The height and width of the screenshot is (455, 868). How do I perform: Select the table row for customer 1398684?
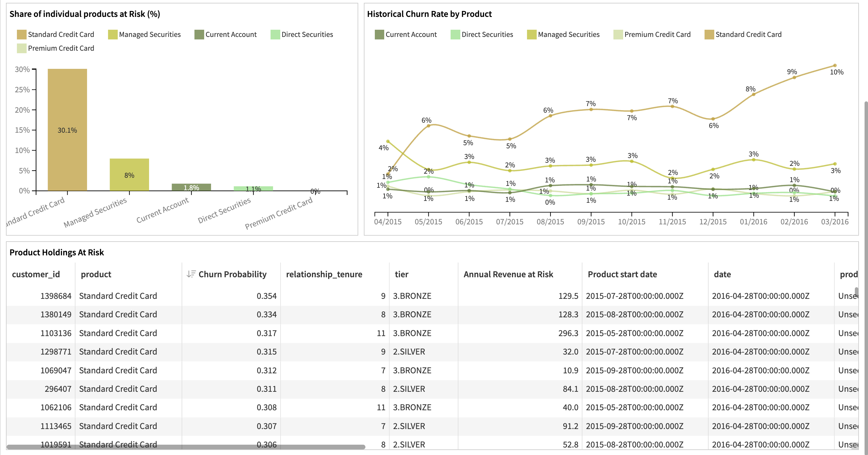270,296
